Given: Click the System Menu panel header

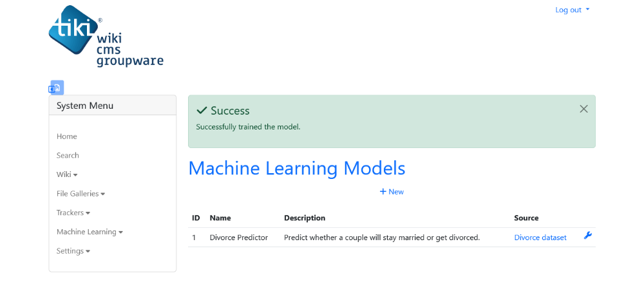Looking at the screenshot, I should click(113, 106).
